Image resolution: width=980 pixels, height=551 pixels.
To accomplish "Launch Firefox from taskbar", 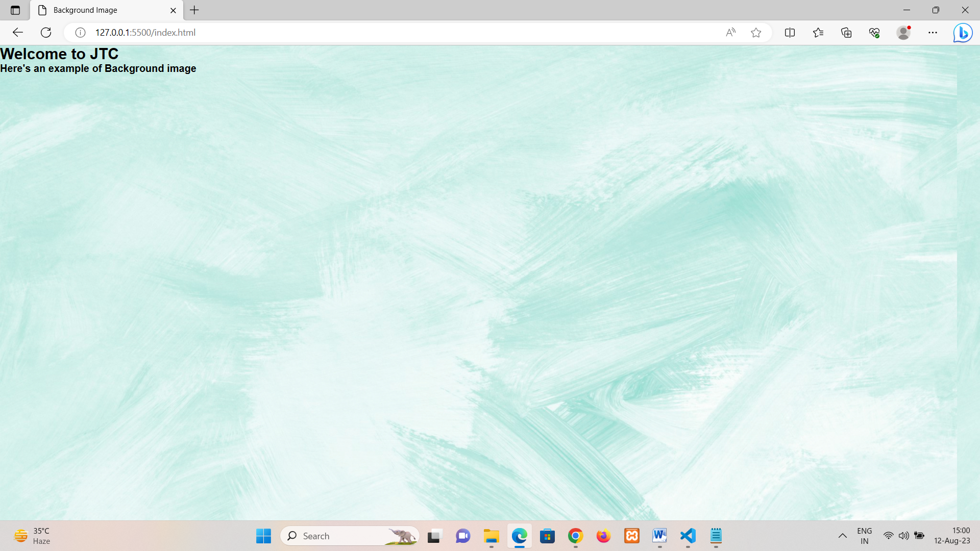I will [x=603, y=536].
